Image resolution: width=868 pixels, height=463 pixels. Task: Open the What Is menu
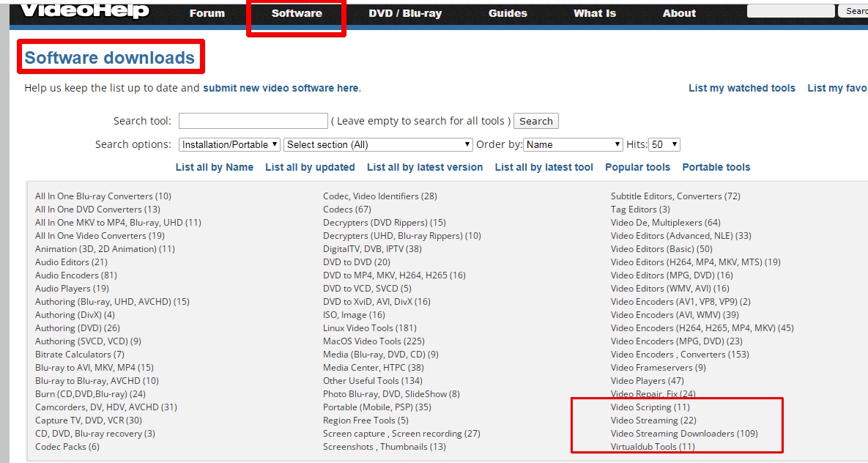pyautogui.click(x=595, y=13)
